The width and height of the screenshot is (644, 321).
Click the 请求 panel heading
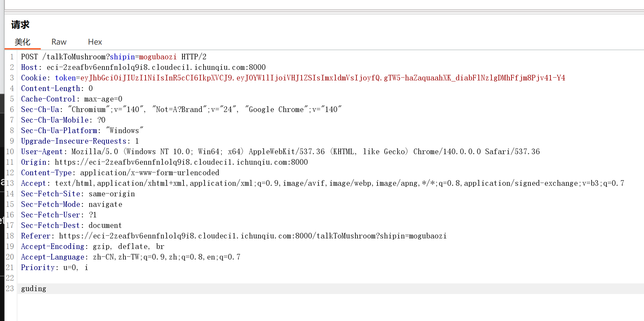click(20, 25)
